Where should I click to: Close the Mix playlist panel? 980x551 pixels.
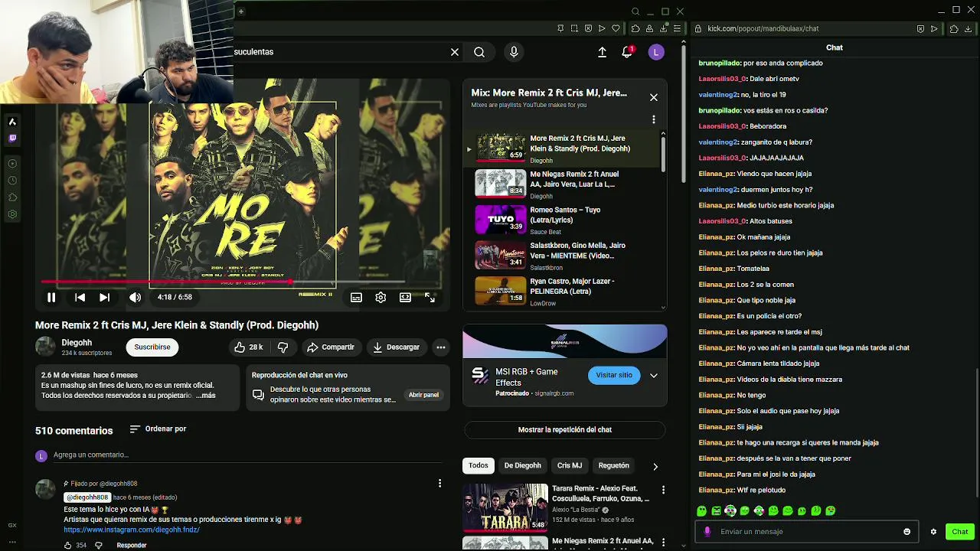[654, 97]
